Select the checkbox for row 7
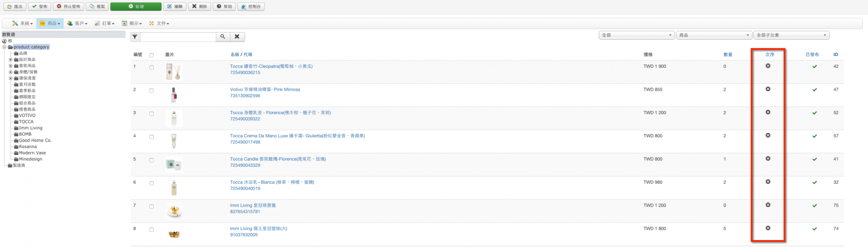Screen dimensions: 868x247 coord(151,207)
